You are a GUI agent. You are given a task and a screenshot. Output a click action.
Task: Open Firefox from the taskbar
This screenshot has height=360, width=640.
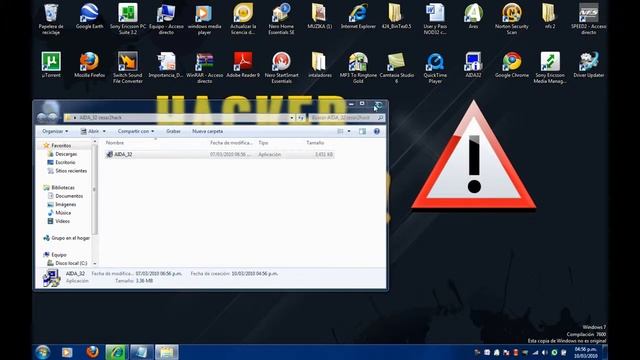(92, 352)
